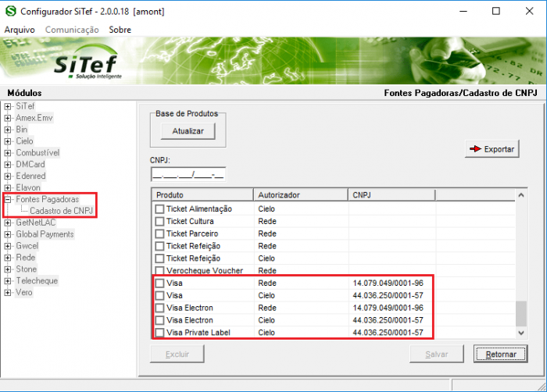Check the Ticket Cultura checkbox
This screenshot has width=547, height=392.
tap(159, 222)
